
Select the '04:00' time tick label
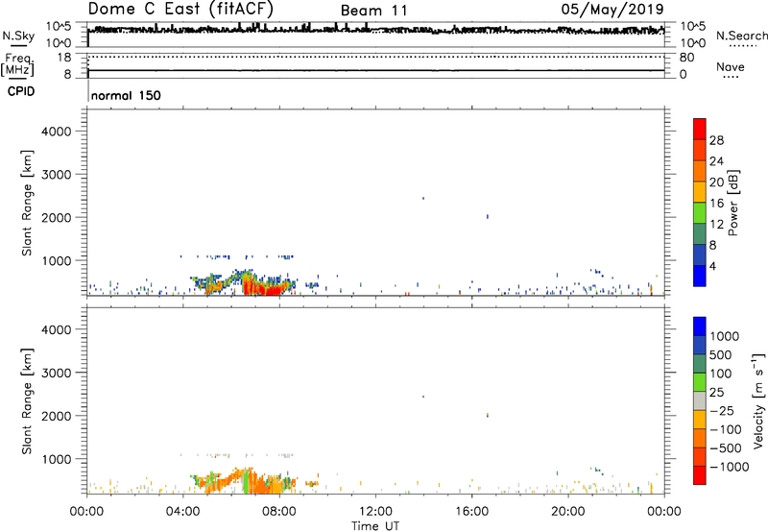[182, 512]
